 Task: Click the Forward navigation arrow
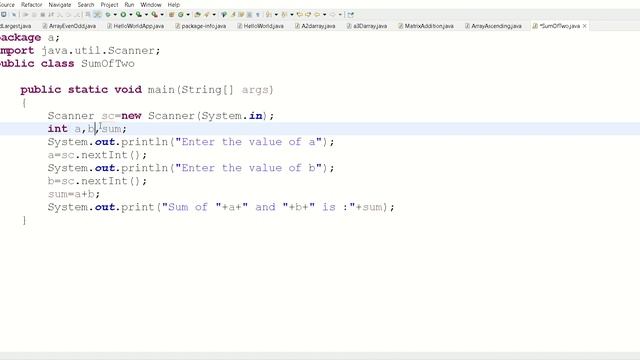coord(332,15)
